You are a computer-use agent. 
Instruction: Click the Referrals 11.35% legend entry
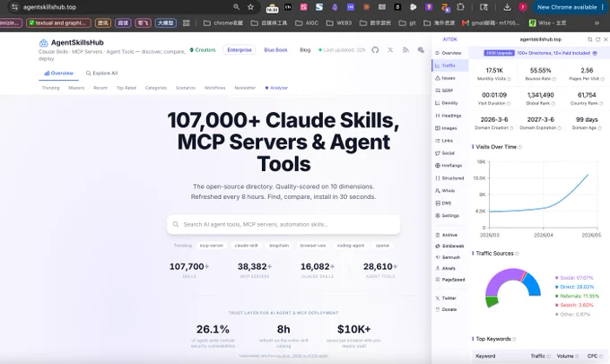point(577,296)
